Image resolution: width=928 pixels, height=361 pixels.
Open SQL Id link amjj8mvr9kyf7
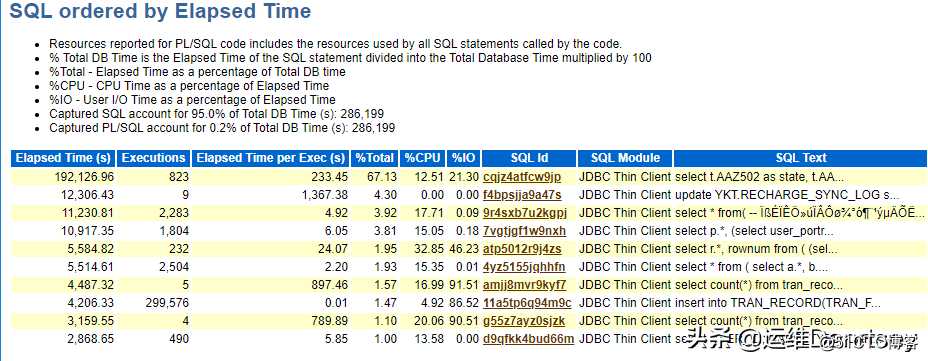[x=524, y=285]
